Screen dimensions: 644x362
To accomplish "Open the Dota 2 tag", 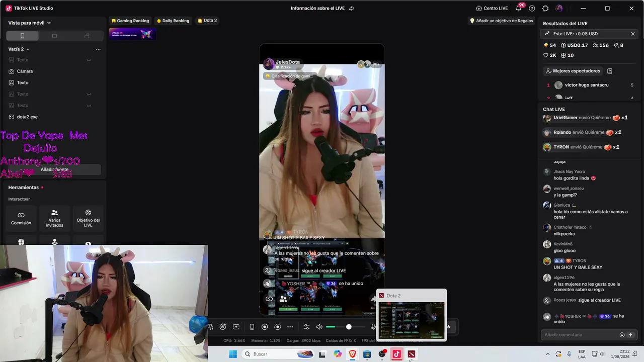I will (207, 21).
